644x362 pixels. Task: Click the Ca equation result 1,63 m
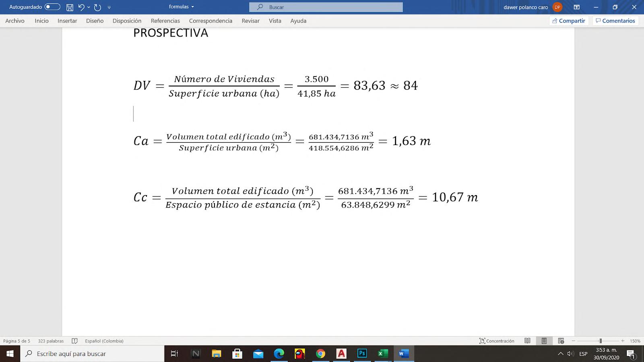[411, 141]
